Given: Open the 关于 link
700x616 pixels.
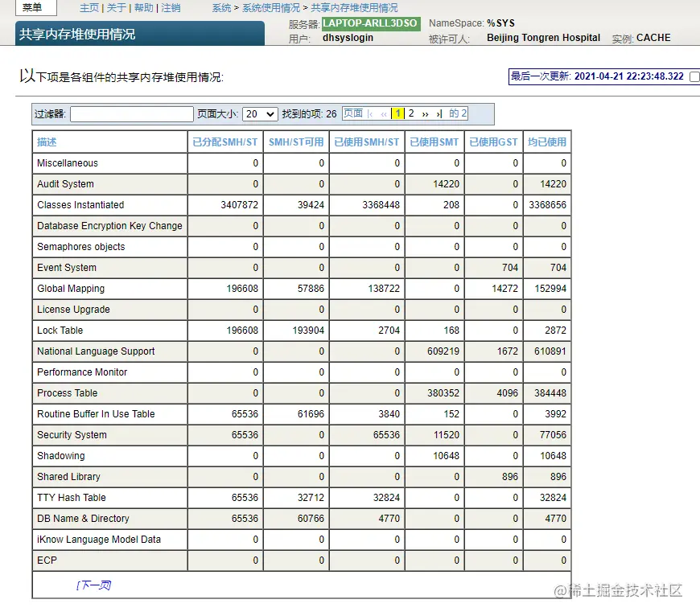Looking at the screenshot, I should tap(117, 8).
